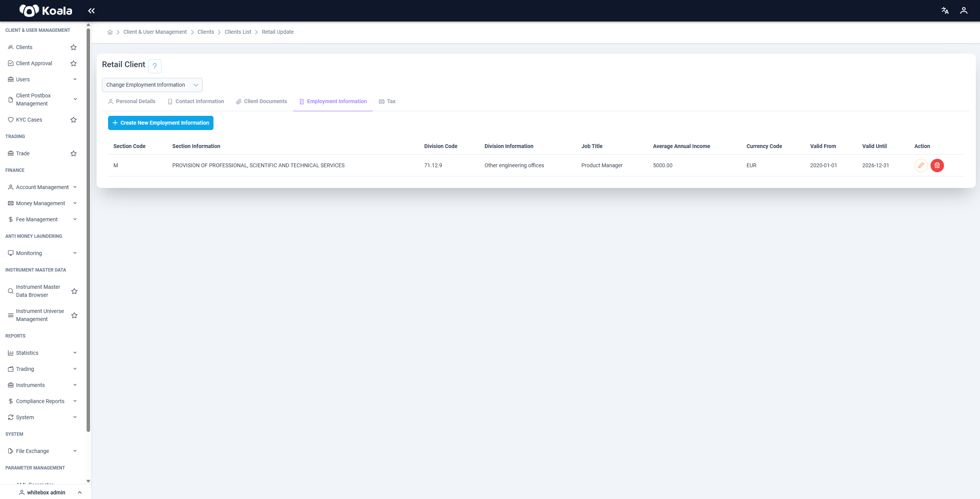Expand Compliance Reports
Screen dimensions: 980x499
pyautogui.click(x=42, y=401)
